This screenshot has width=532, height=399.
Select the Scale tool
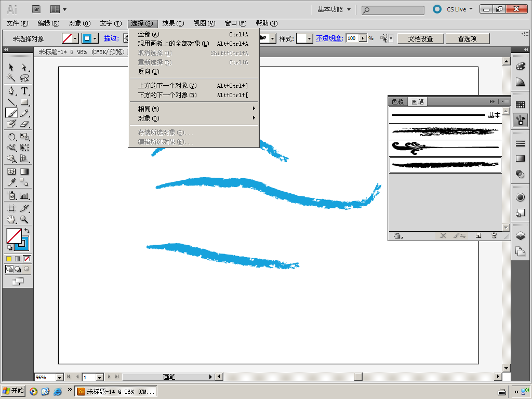coord(24,137)
